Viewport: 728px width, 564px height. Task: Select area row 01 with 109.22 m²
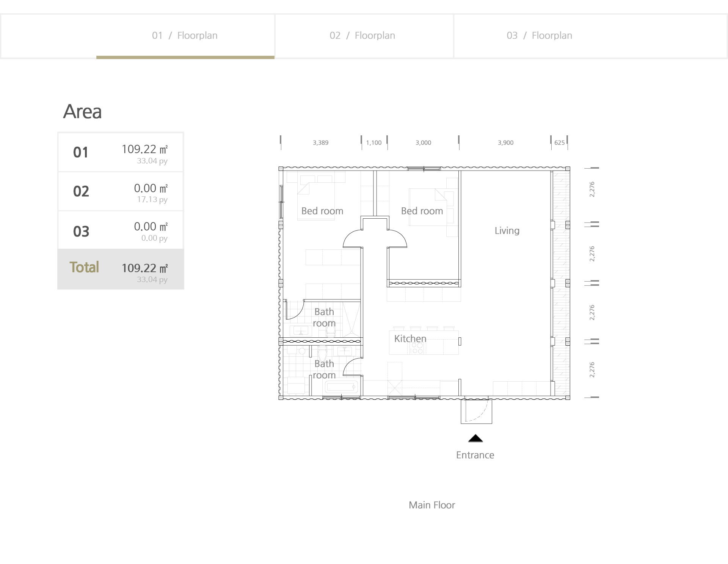pyautogui.click(x=121, y=152)
